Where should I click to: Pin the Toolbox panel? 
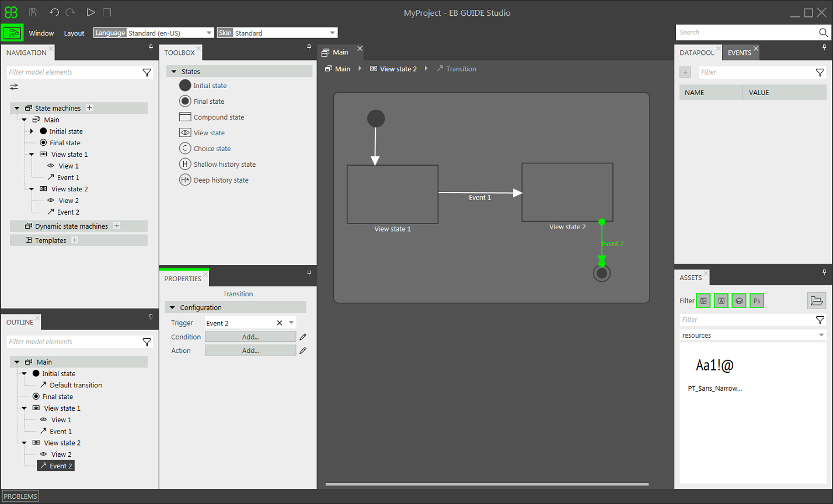click(x=309, y=47)
